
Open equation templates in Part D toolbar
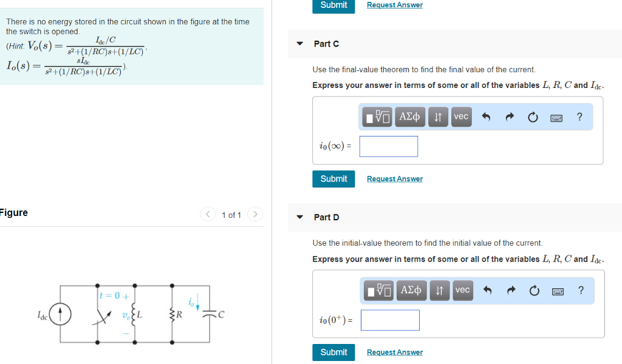click(378, 290)
